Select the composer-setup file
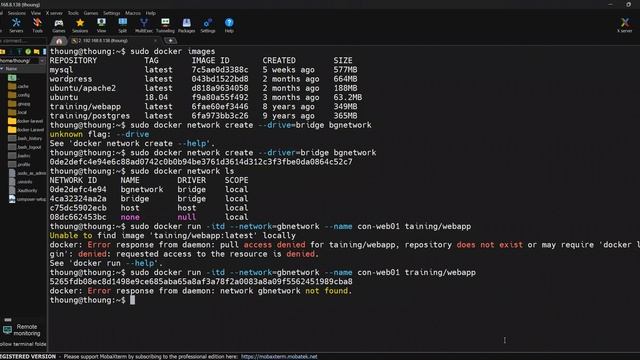640x360 pixels. pyautogui.click(x=27, y=199)
